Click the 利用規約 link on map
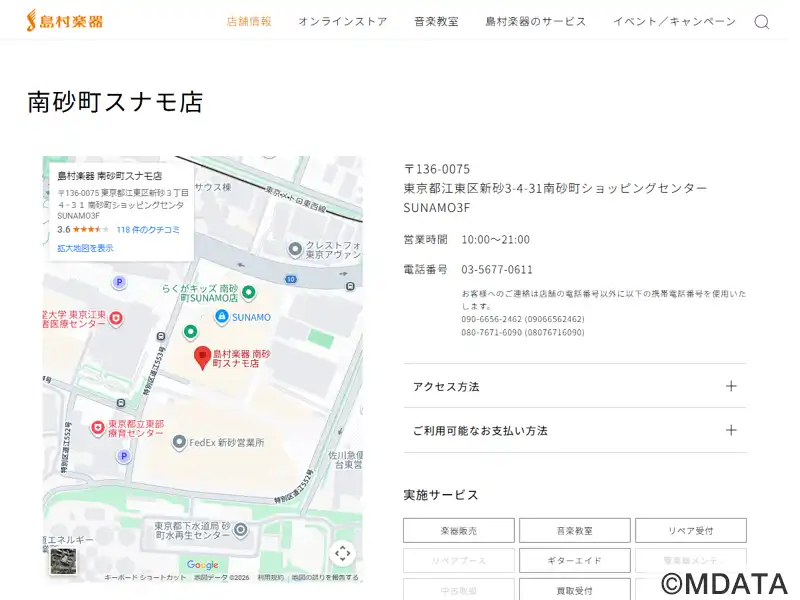 click(x=270, y=577)
